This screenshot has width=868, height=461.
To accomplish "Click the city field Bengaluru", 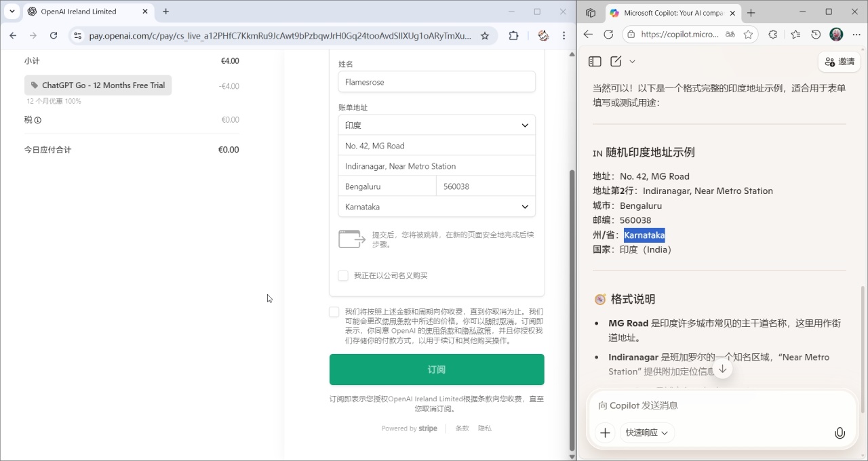I will [x=387, y=186].
